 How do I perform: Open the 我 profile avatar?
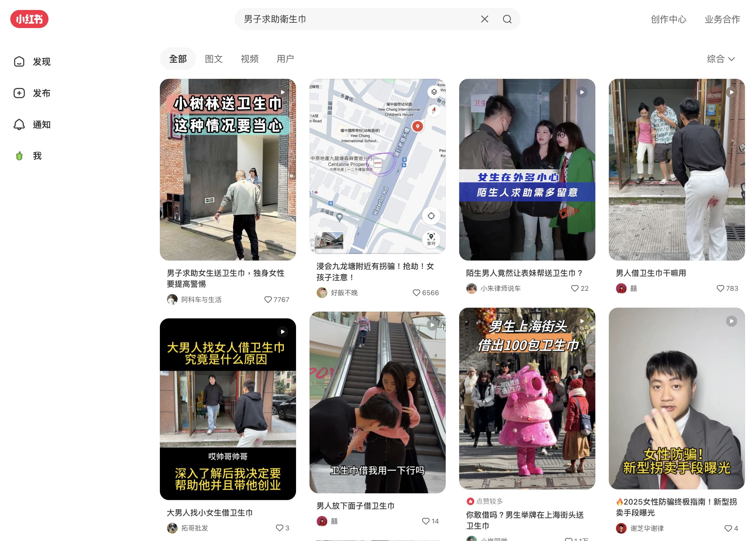19,156
